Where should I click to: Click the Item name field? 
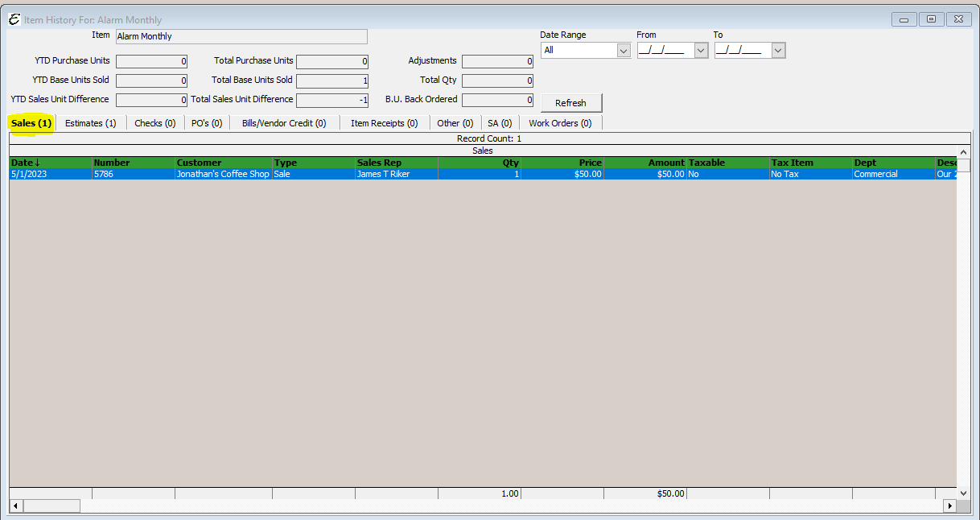tap(241, 36)
